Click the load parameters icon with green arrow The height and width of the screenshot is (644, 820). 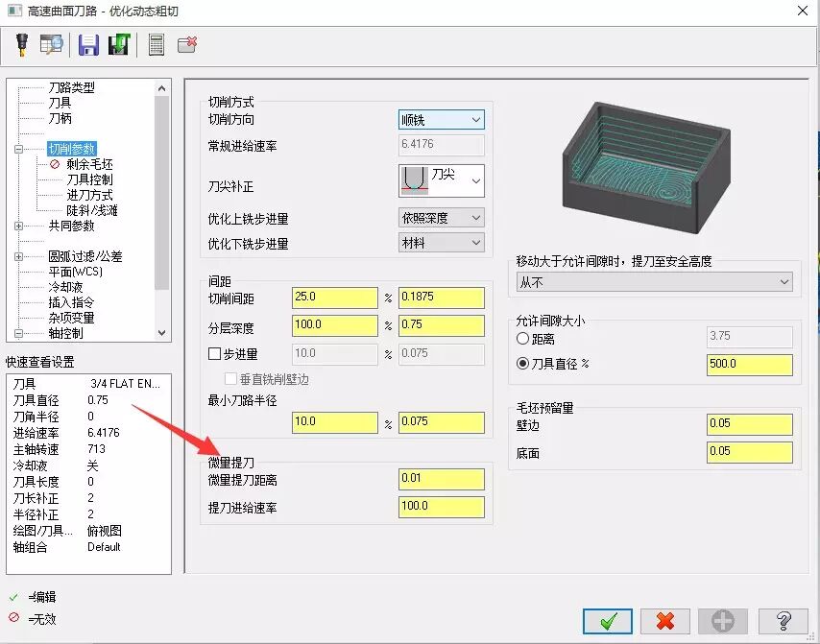pyautogui.click(x=119, y=45)
